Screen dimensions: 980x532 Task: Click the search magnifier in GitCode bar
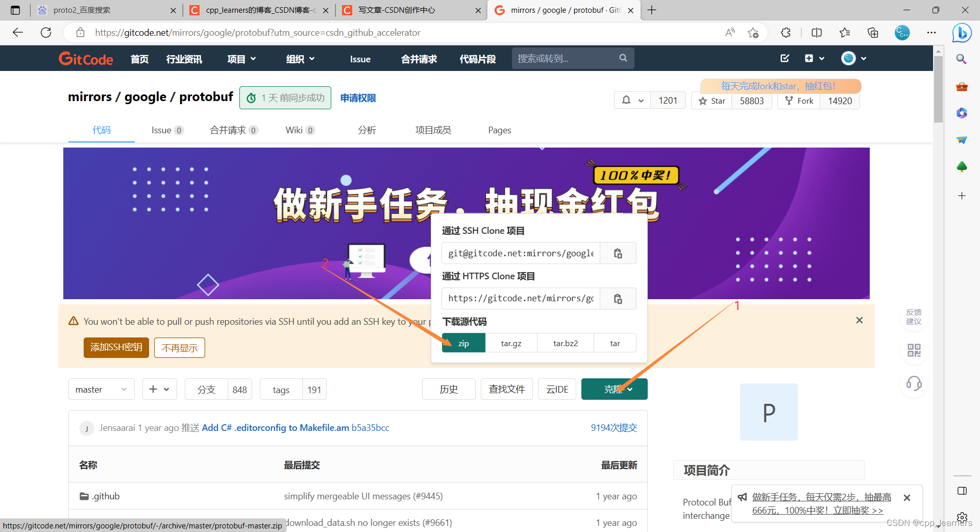click(x=623, y=58)
